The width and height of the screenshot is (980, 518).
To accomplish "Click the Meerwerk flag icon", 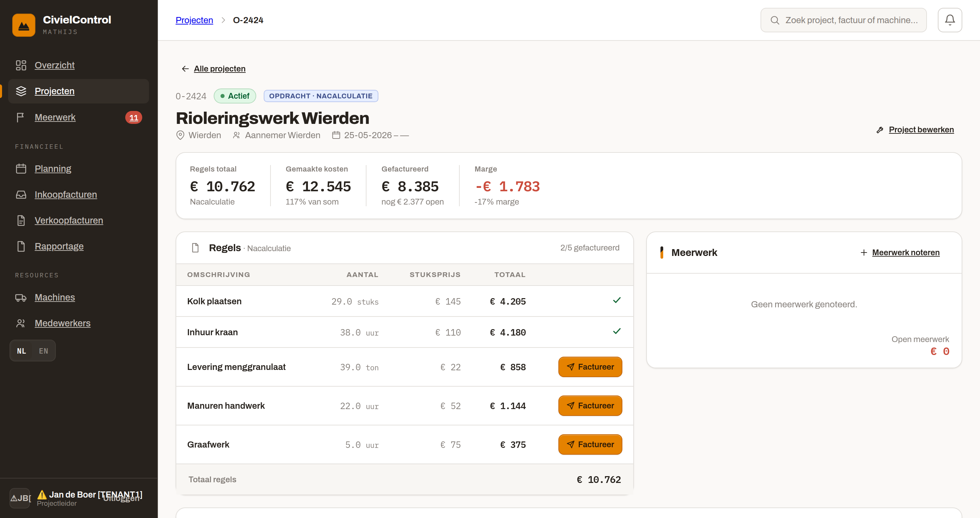I will [21, 118].
